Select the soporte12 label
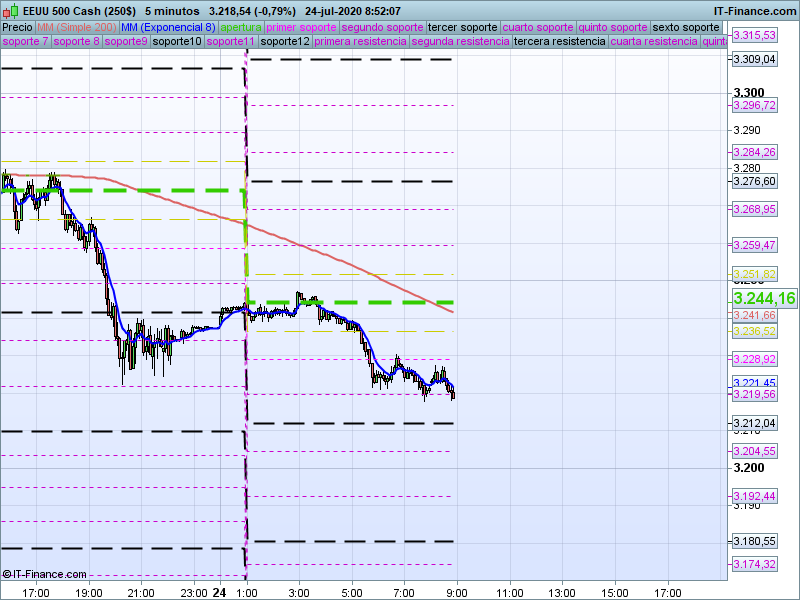Screen dimensions: 800x600 [x=285, y=41]
